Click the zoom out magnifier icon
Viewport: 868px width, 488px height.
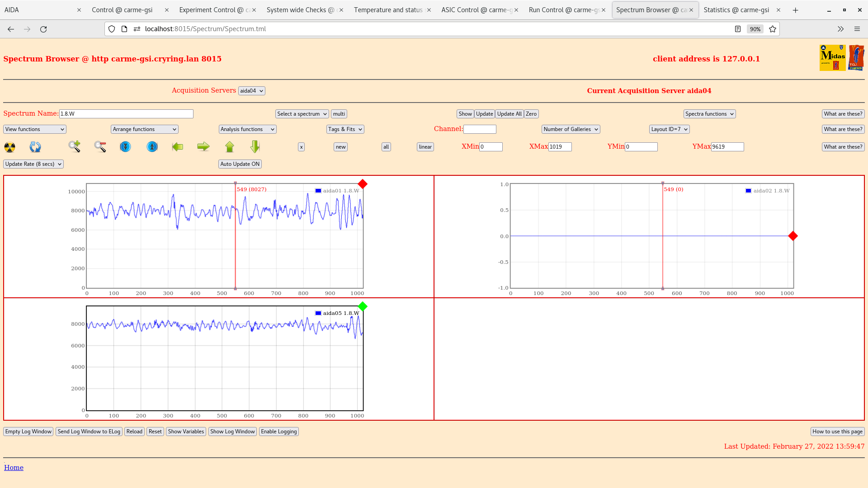100,146
